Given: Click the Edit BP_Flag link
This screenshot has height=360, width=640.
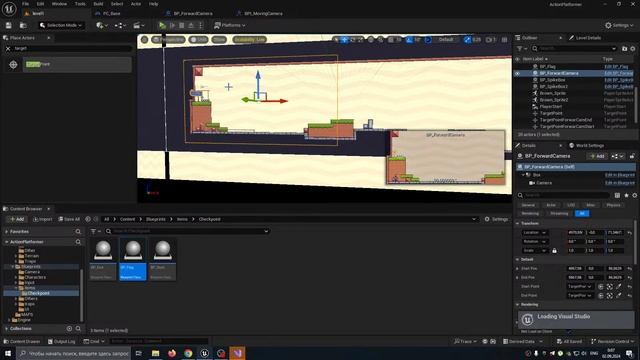Looking at the screenshot, I should [616, 67].
